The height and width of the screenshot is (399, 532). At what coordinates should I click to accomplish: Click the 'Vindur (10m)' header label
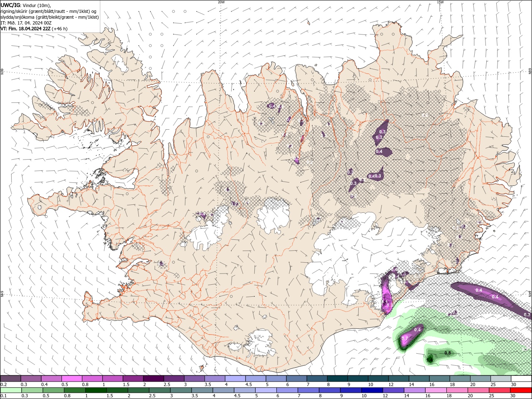click(36, 5)
